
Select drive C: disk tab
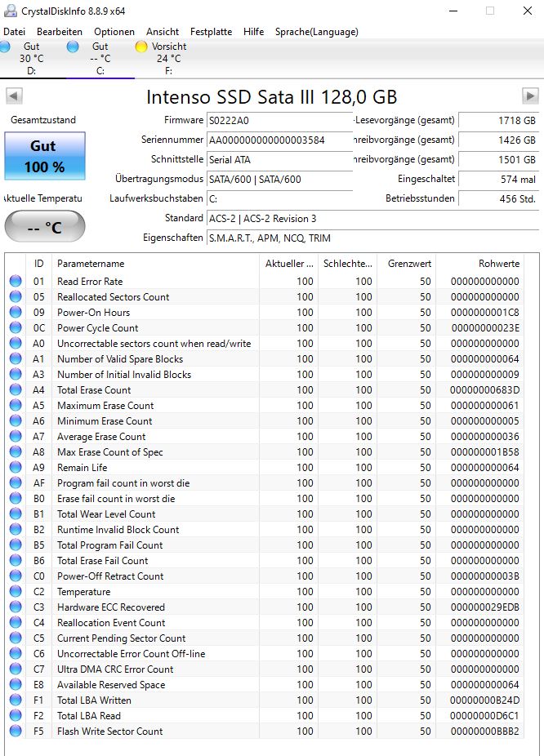[x=100, y=58]
